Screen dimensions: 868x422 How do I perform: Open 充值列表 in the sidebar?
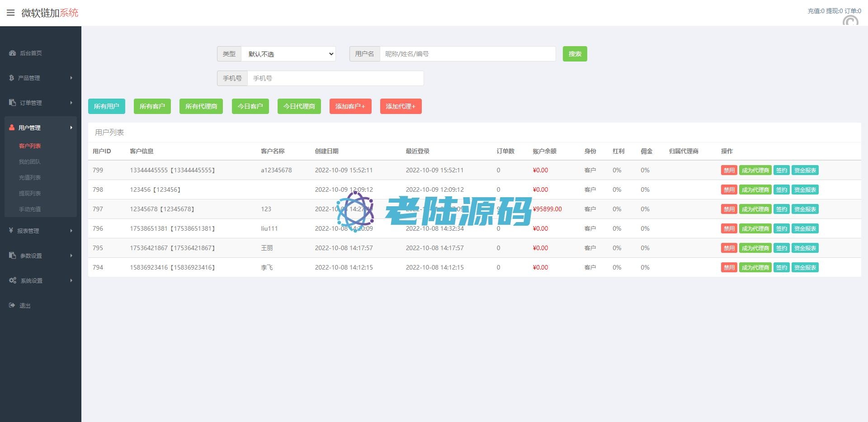[x=30, y=177]
